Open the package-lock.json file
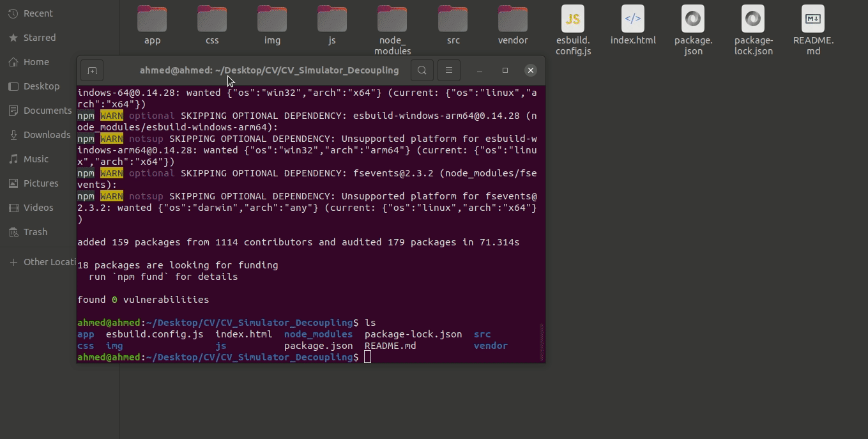Screen dimensions: 868x439 [x=753, y=19]
